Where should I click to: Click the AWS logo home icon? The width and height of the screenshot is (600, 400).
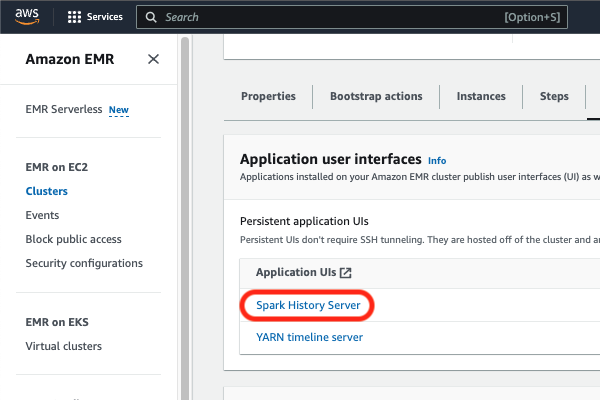tap(27, 17)
